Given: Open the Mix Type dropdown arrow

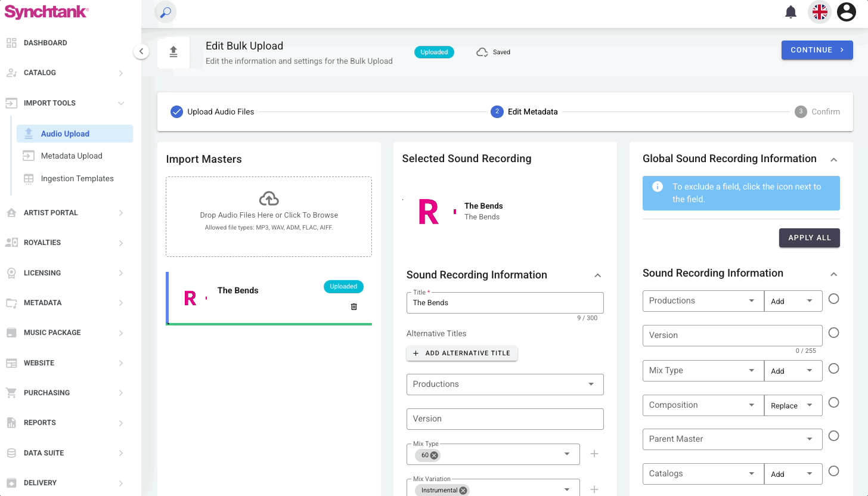Looking at the screenshot, I should pyautogui.click(x=567, y=454).
